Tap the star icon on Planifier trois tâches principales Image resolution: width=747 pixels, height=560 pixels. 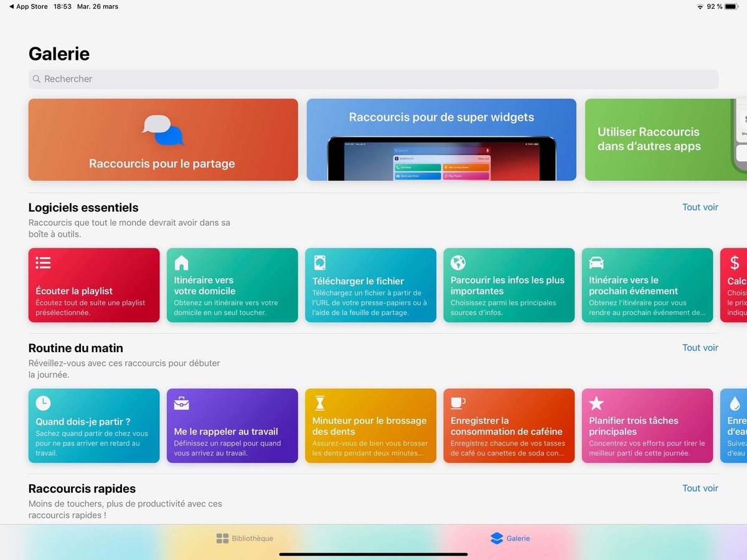(x=596, y=403)
